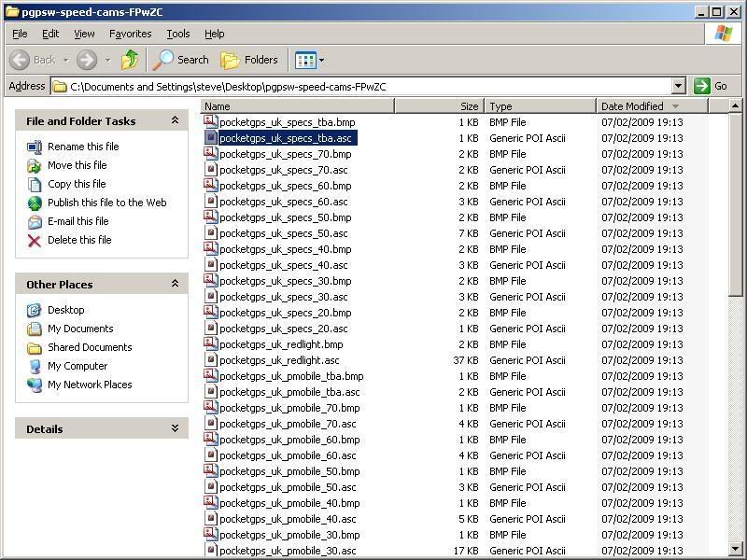Click the Copy this file icon

(35, 184)
